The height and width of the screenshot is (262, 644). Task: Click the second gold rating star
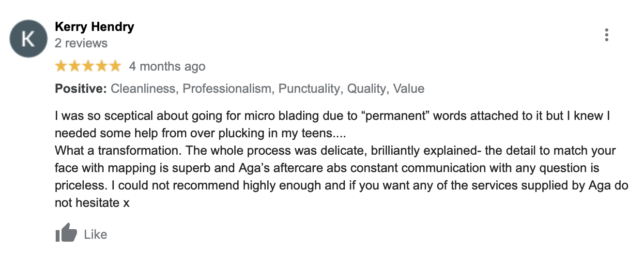74,66
